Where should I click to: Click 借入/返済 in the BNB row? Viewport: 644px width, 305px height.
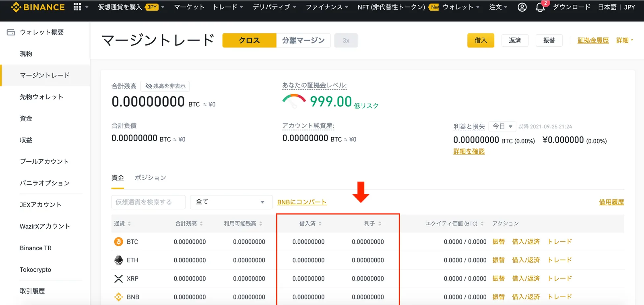526,297
